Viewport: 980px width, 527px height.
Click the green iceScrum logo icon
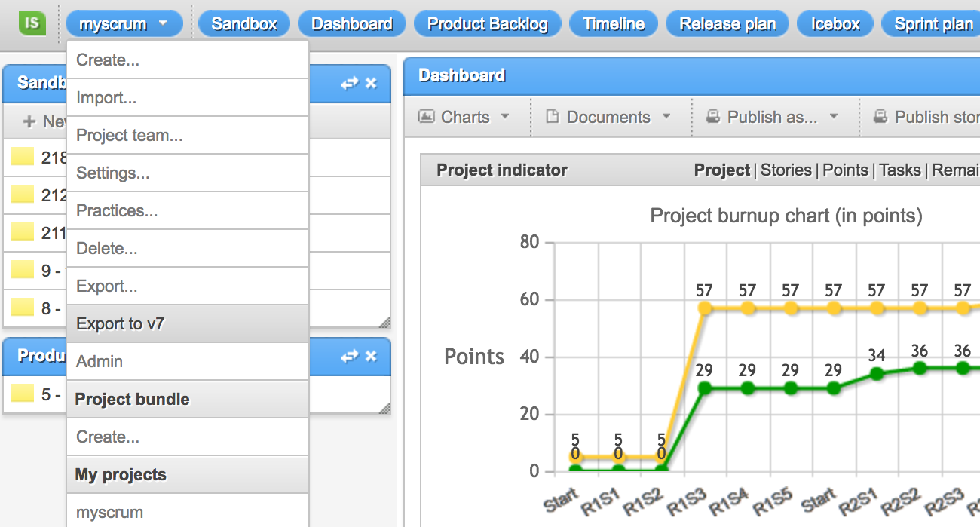point(32,23)
